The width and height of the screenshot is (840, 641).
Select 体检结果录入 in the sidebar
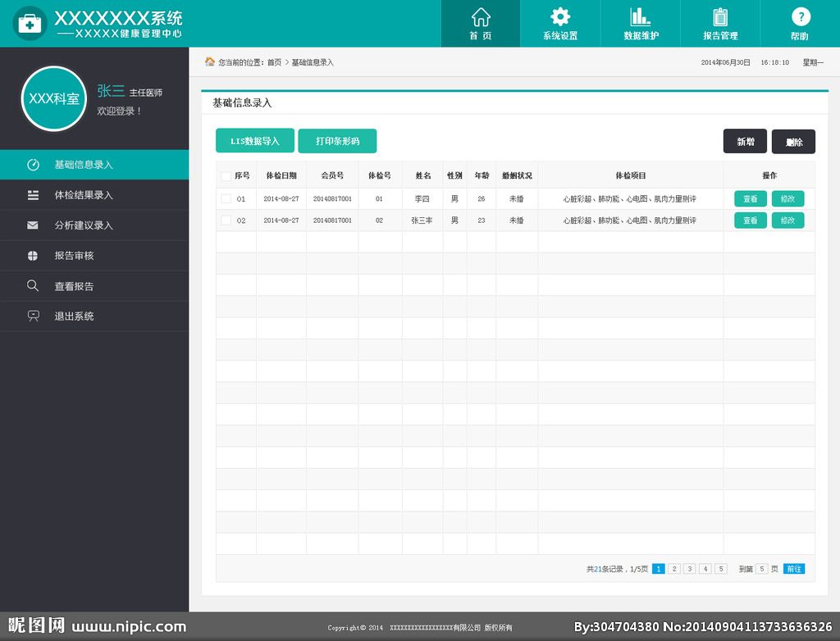tap(84, 195)
